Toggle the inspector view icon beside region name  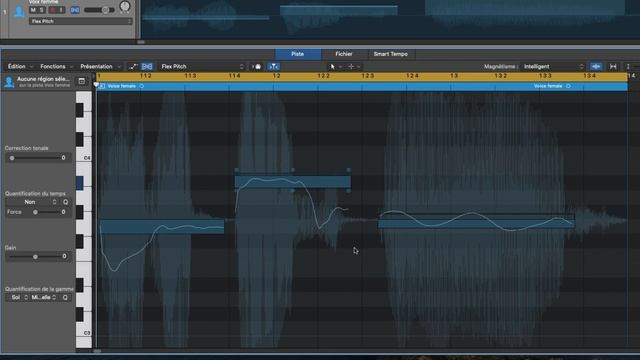[x=82, y=81]
